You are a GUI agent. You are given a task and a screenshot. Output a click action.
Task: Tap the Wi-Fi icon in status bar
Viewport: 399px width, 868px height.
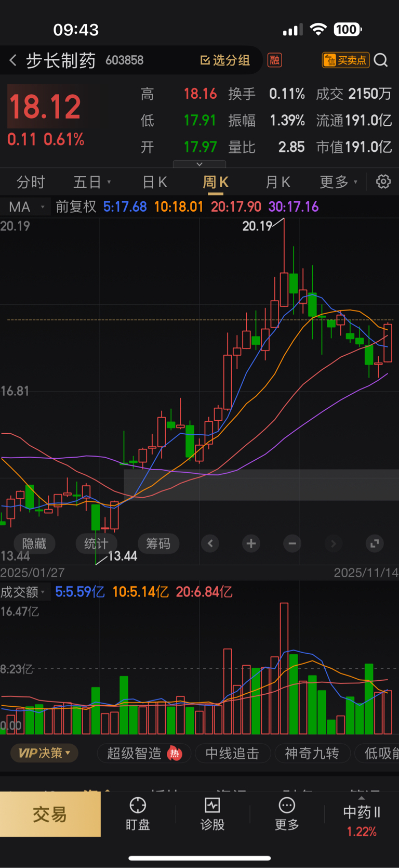[x=318, y=30]
